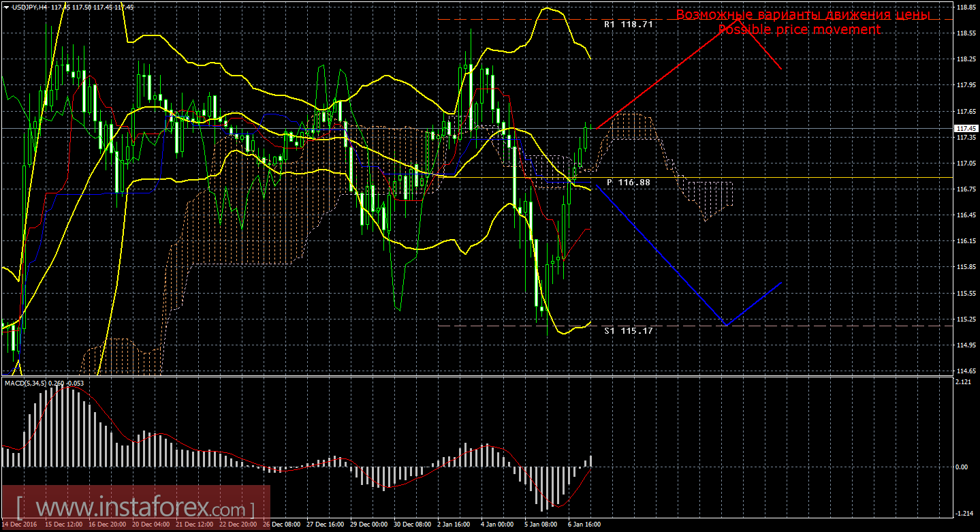Click the 114.65 value on the price scale

pyautogui.click(x=964, y=371)
